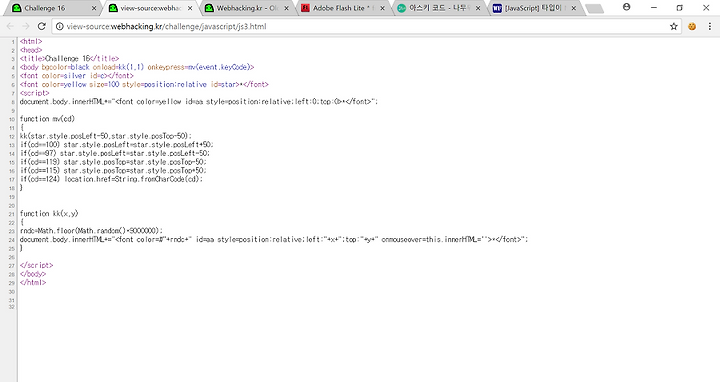Open the Chrome profile icon
Viewport: 720px width, 382px height.
click(626, 7)
